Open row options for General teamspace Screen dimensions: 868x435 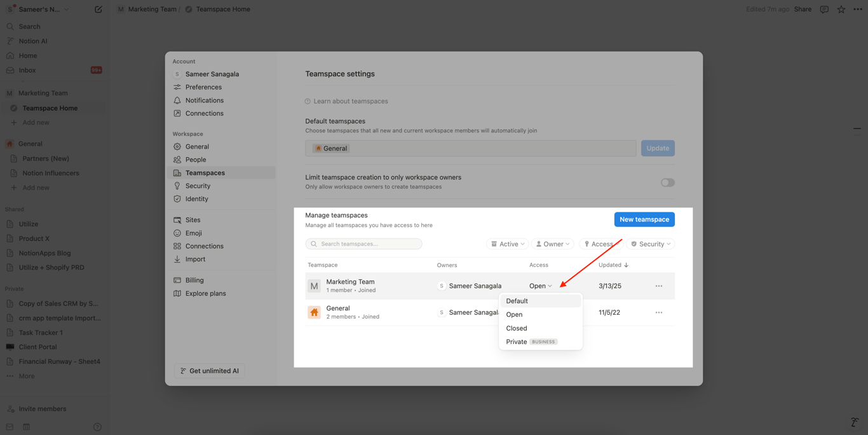click(659, 313)
